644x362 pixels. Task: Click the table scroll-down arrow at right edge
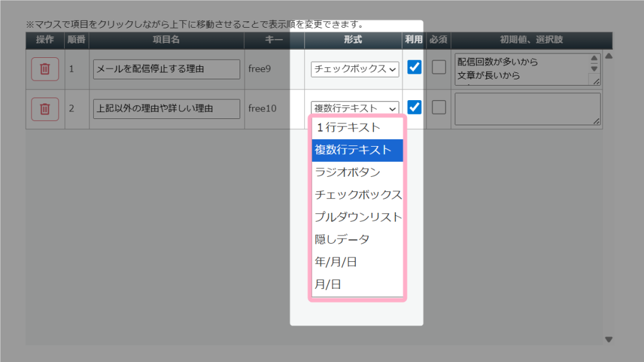pyautogui.click(x=609, y=339)
